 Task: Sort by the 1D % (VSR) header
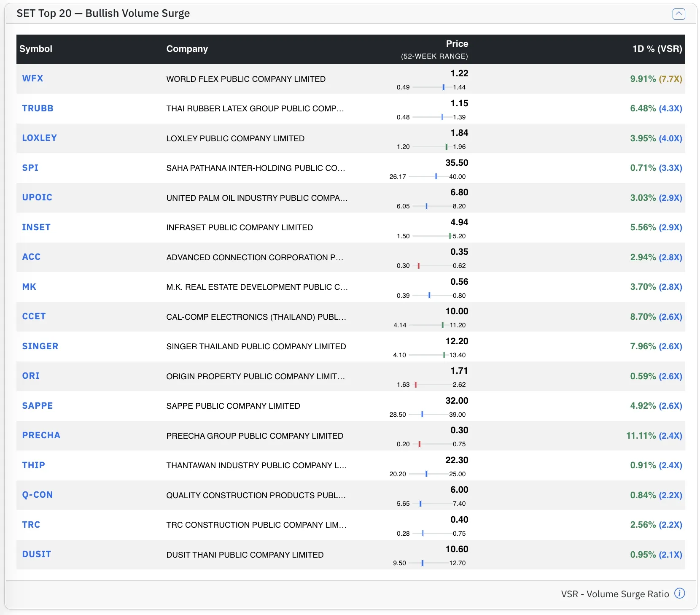(x=657, y=49)
